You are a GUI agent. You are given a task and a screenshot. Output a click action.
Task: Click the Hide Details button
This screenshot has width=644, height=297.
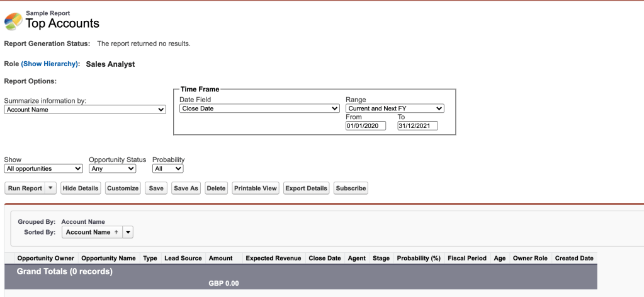point(81,189)
